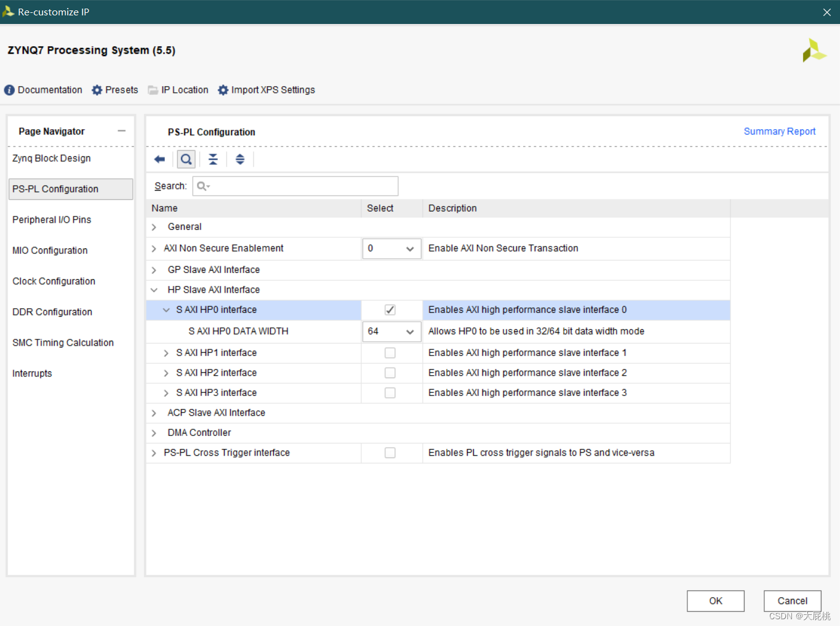Click 'Enable AXI Non Secure Transaction' description
The image size is (840, 626).
503,248
